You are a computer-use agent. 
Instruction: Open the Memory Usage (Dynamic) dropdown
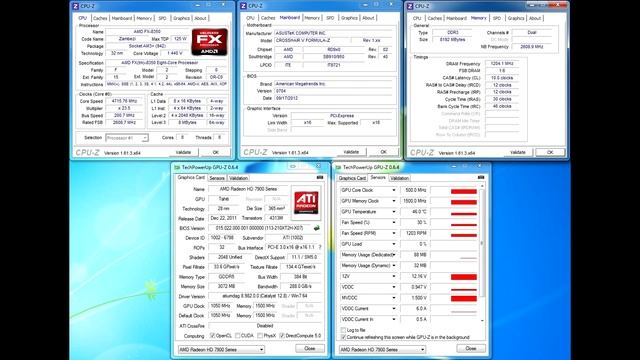point(393,265)
